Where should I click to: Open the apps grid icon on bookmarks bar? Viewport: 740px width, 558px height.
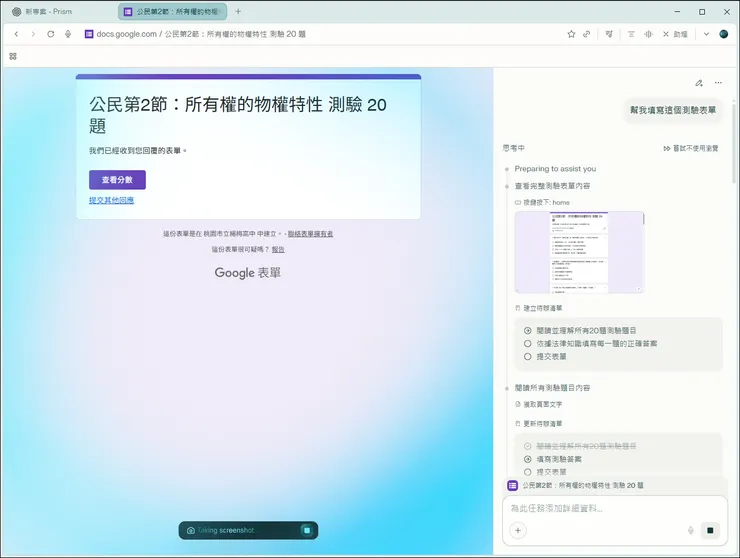(x=13, y=56)
